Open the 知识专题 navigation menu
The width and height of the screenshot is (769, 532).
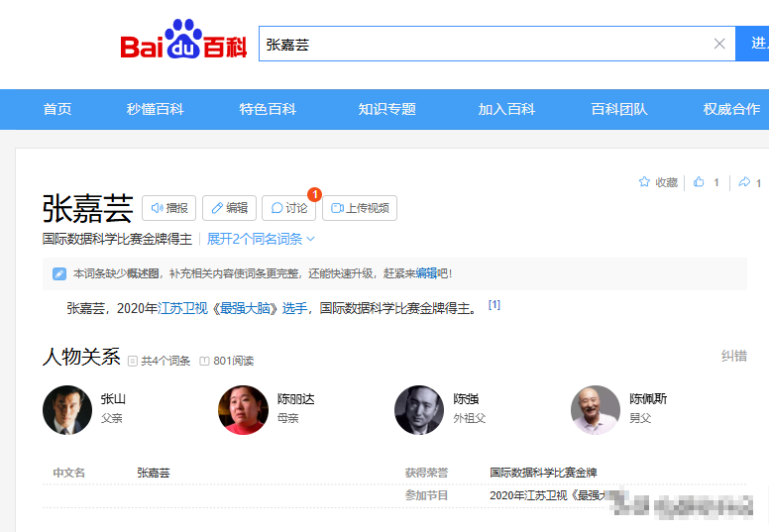click(387, 109)
